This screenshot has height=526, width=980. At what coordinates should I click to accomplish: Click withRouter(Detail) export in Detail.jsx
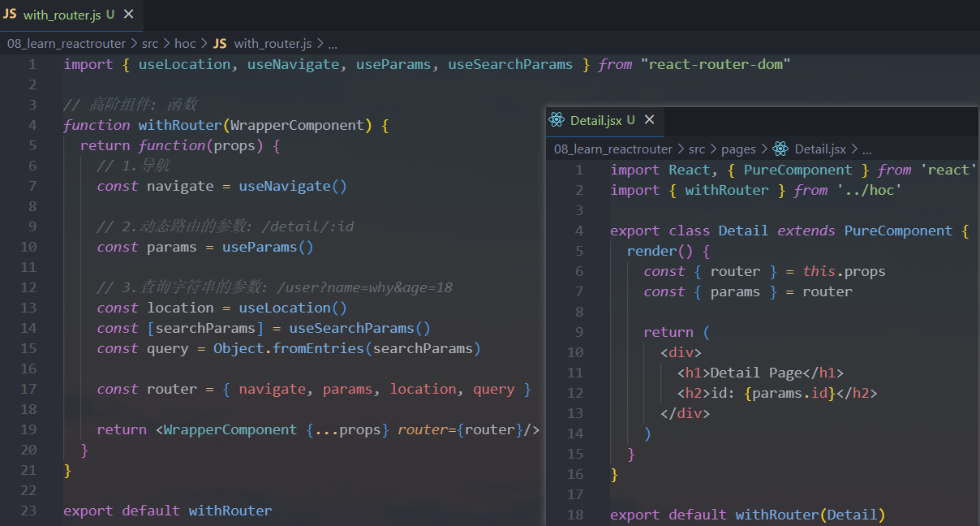click(810, 515)
